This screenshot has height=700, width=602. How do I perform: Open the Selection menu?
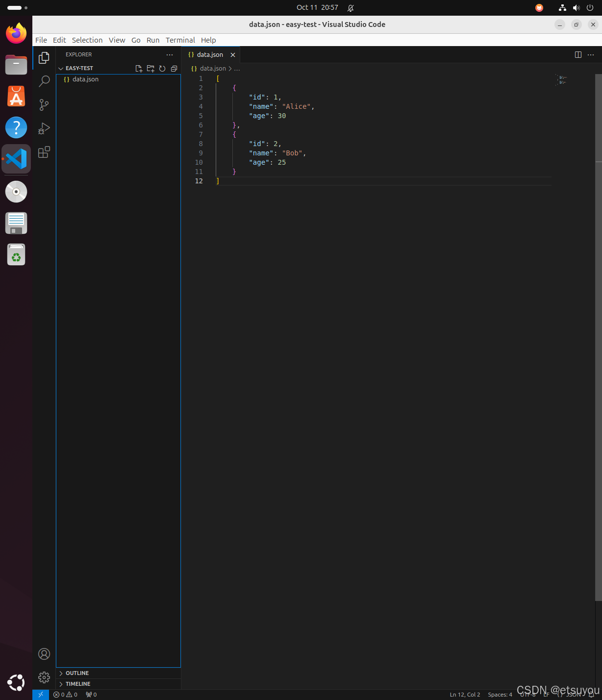[x=87, y=40]
